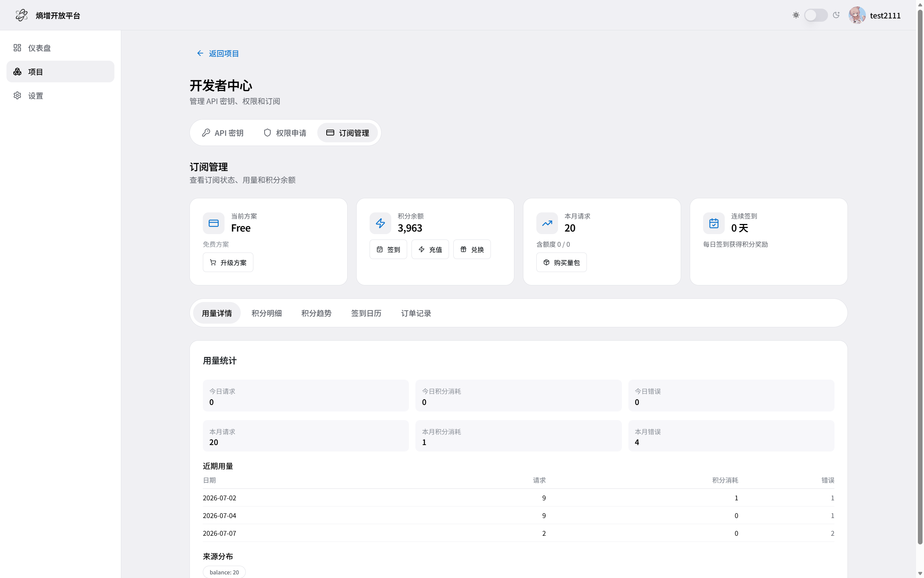Viewport: 924px width, 578px height.
Task: Select the 订阅管理 tab
Action: click(348, 133)
